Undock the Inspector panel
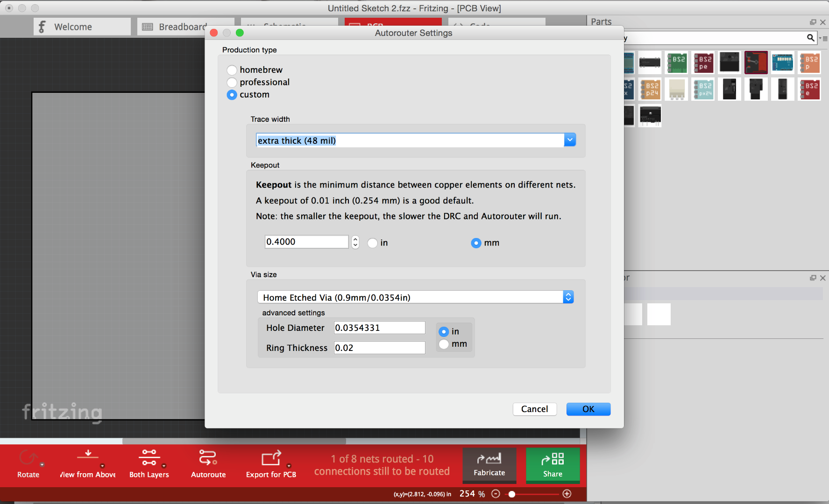 pos(813,278)
